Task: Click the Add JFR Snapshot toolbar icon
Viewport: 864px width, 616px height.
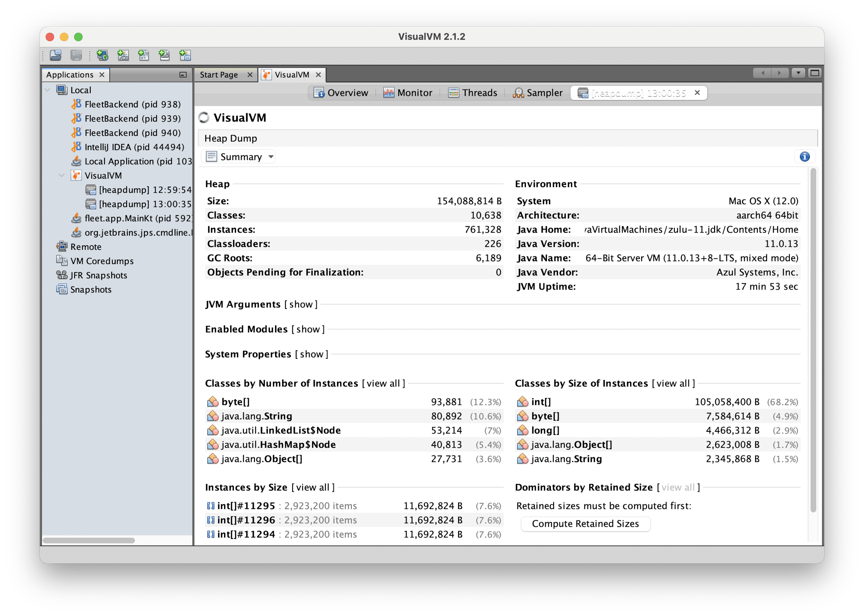Action: (164, 55)
